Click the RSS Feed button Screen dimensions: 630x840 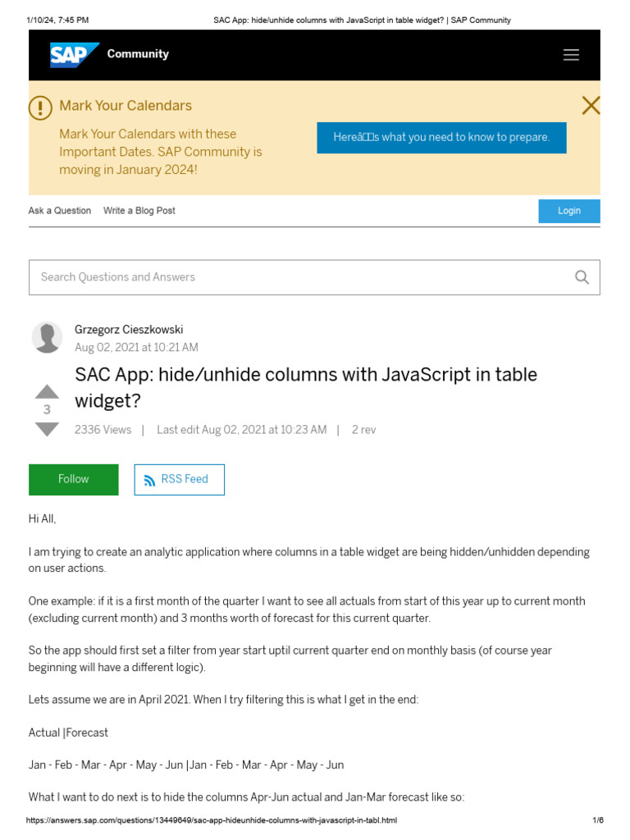[179, 480]
